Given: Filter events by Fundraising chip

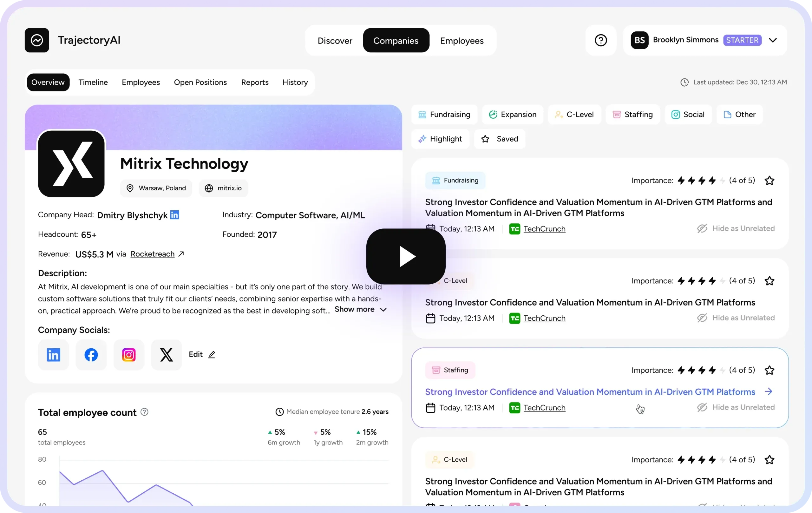Looking at the screenshot, I should click(444, 115).
